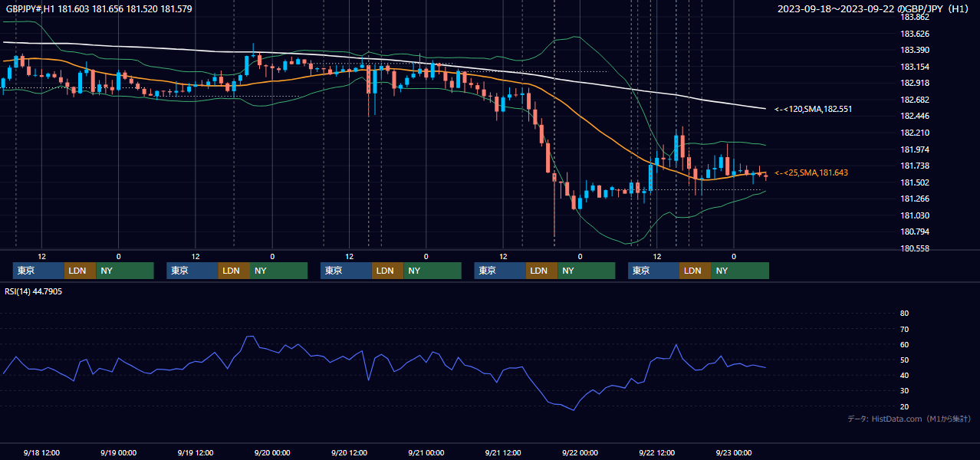The height and width of the screenshot is (460, 980).
Task: Select the 9/22 00:00 time axis label
Action: tap(580, 452)
